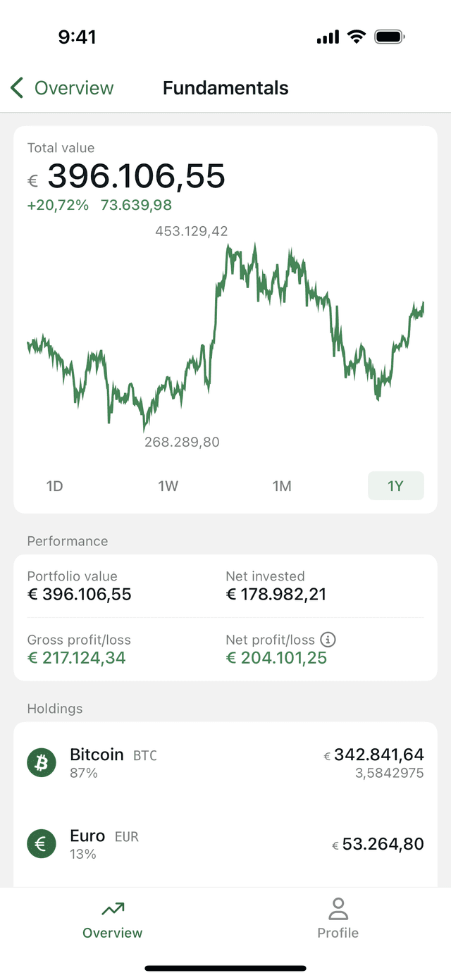This screenshot has width=451, height=980.
Task: Click the battery status icon
Action: [390, 37]
